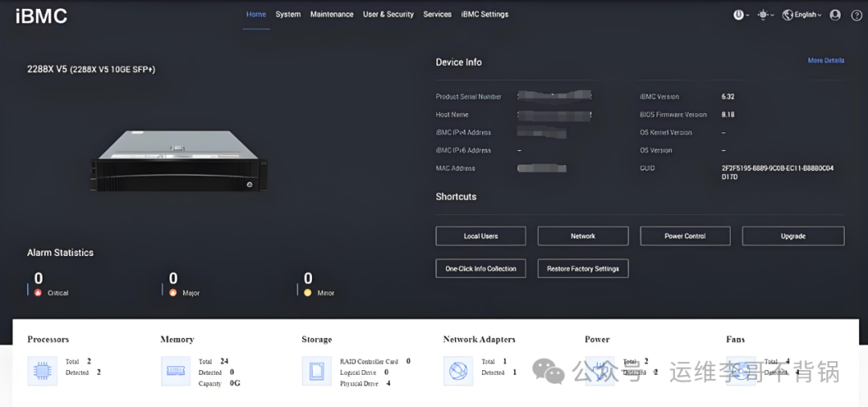Click the Memory module icon
This screenshot has height=407, width=868.
[175, 371]
